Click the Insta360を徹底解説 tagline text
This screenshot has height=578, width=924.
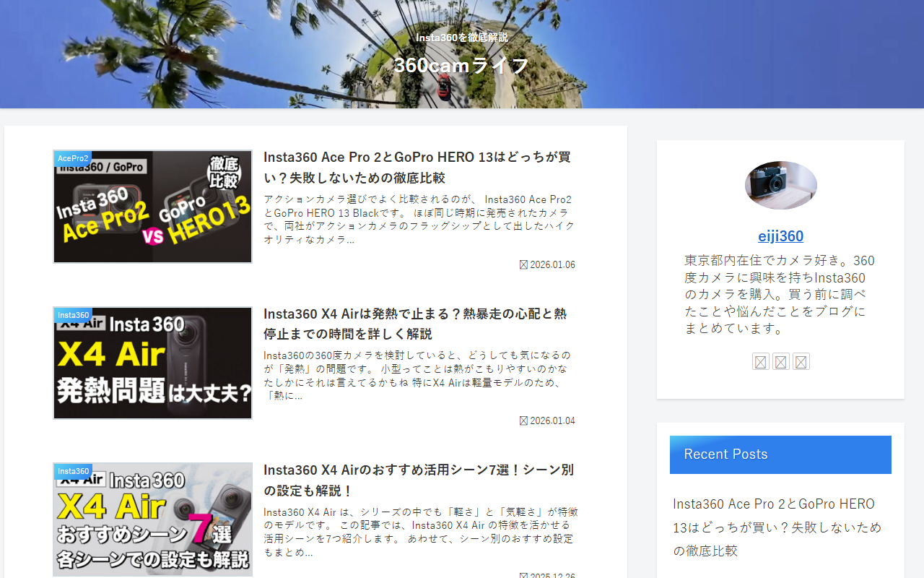(462, 38)
